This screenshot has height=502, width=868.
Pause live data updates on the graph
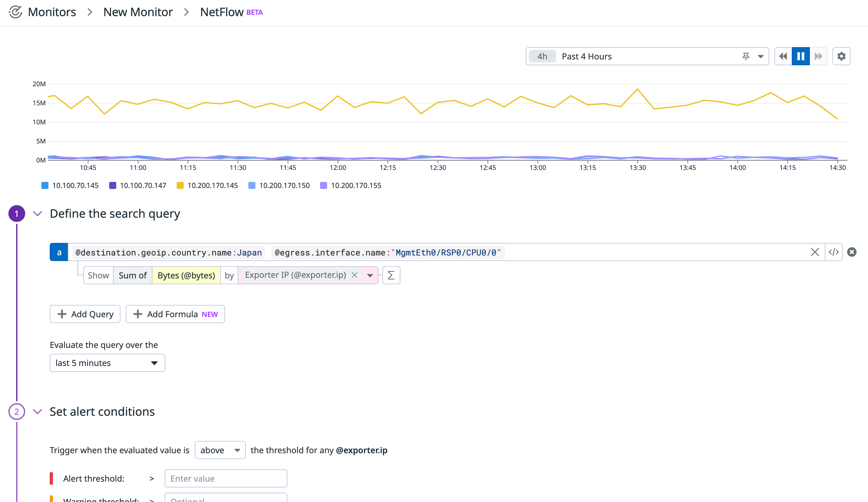(801, 56)
